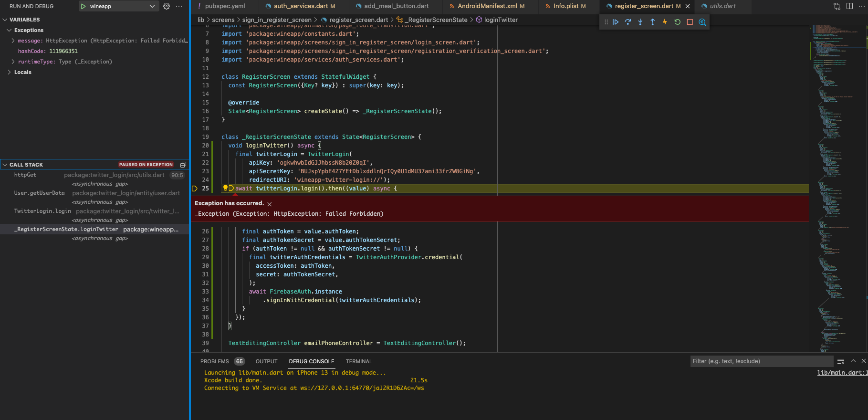Switch to the OUTPUT panel tab
Screen dimensions: 868x420
coord(266,361)
